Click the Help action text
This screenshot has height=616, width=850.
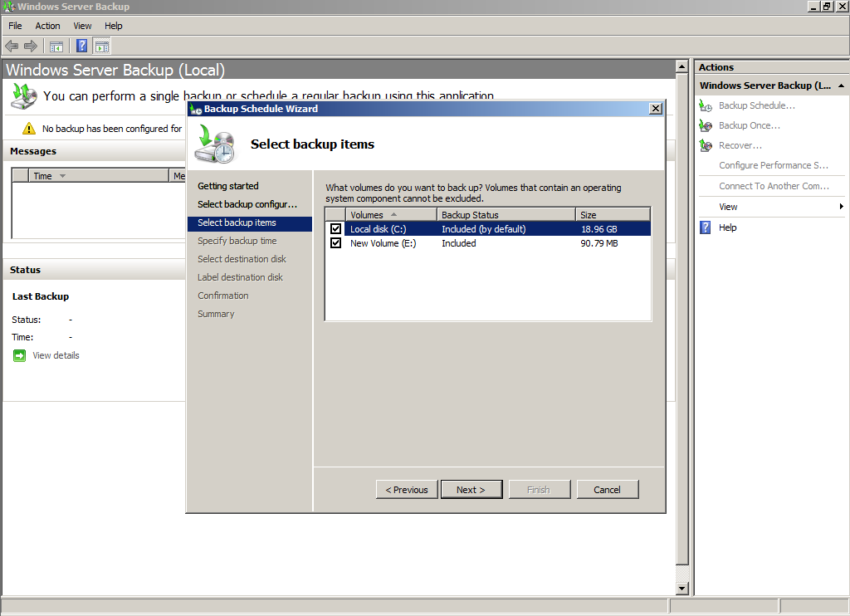727,227
